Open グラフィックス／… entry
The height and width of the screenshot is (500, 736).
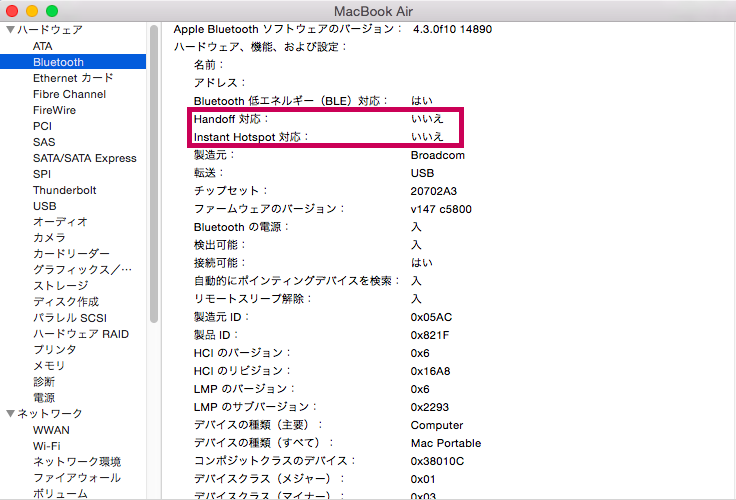[82, 269]
